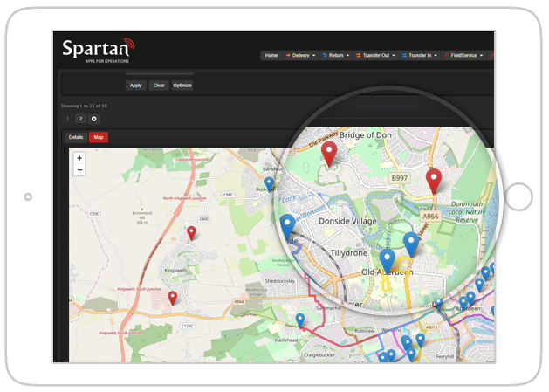Zoom in the map with plus

(x=79, y=158)
